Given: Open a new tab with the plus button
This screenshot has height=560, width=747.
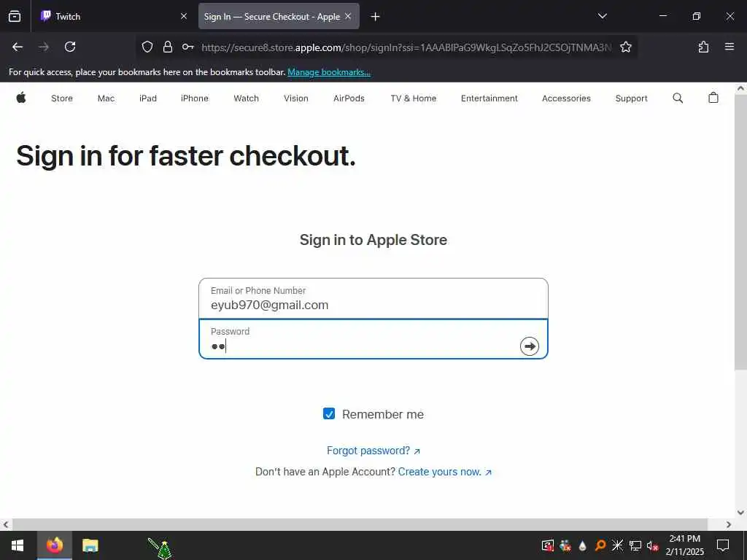Looking at the screenshot, I should [x=375, y=17].
